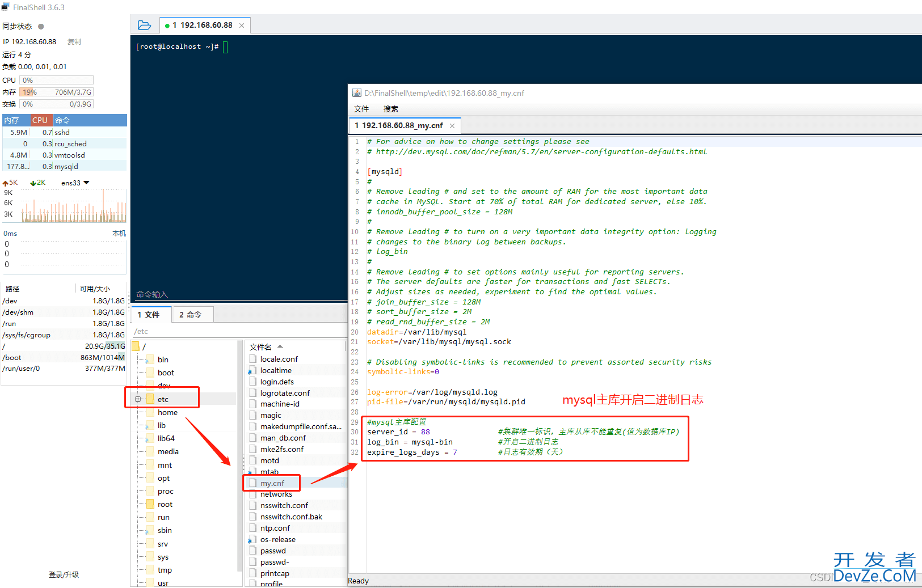Select the mysqld process row
This screenshot has width=922, height=588.
click(64, 166)
